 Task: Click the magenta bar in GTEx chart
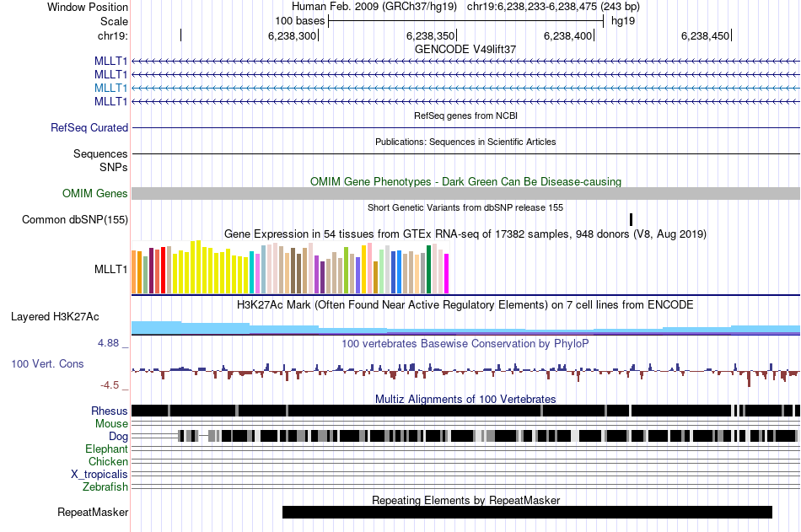pos(447,274)
